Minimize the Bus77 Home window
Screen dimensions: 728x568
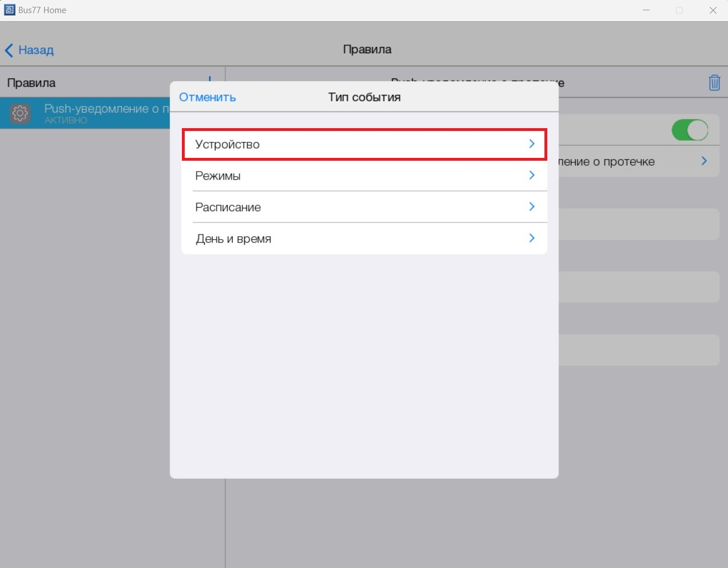[x=646, y=10]
